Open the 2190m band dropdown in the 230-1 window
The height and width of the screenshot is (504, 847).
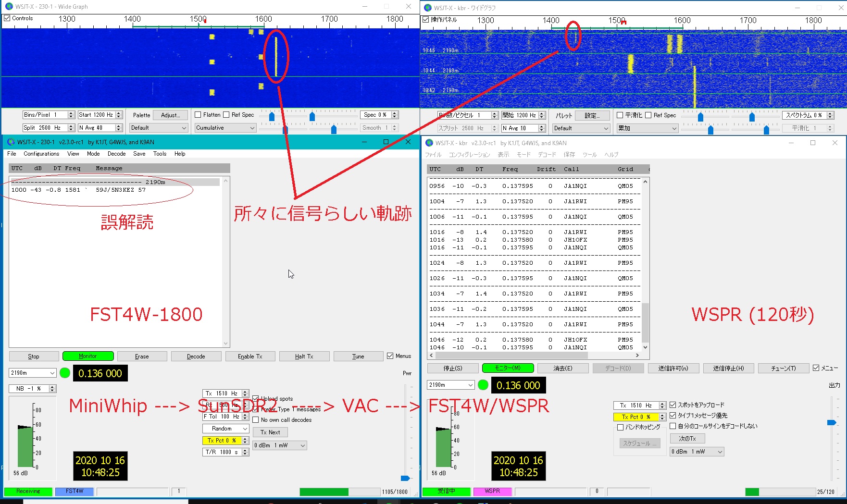click(32, 373)
